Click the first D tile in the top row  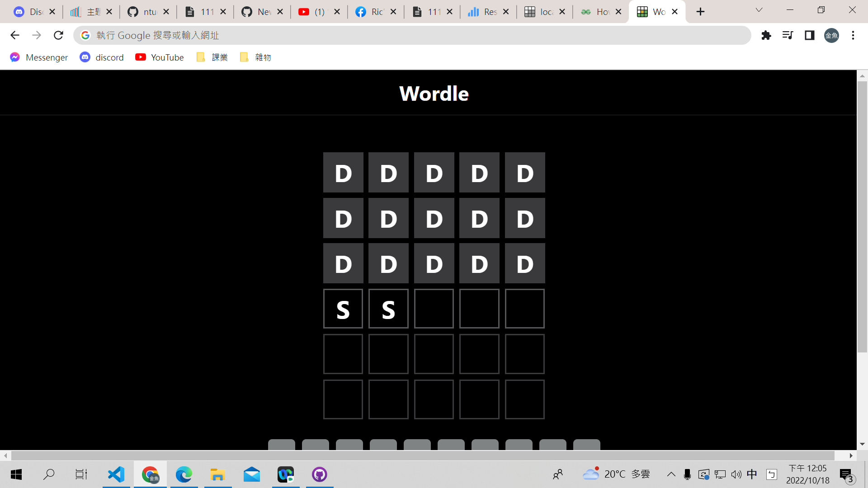[343, 172]
